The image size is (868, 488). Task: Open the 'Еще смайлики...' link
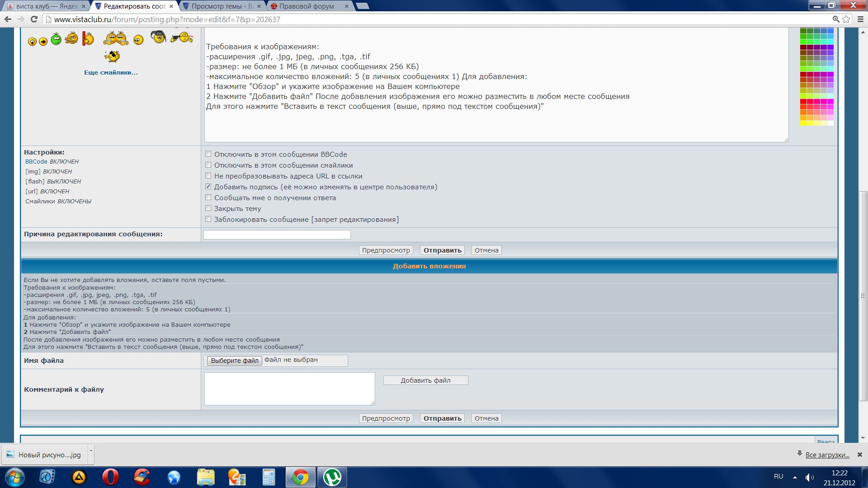pyautogui.click(x=111, y=72)
